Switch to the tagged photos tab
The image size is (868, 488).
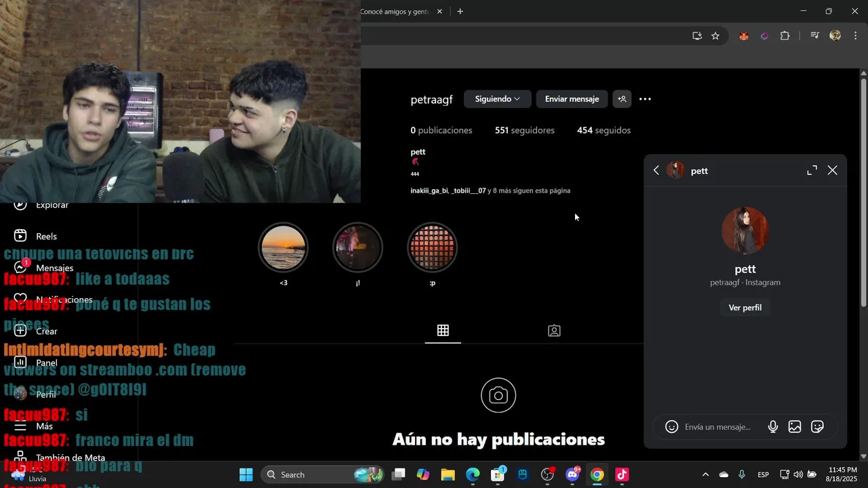pos(554,331)
